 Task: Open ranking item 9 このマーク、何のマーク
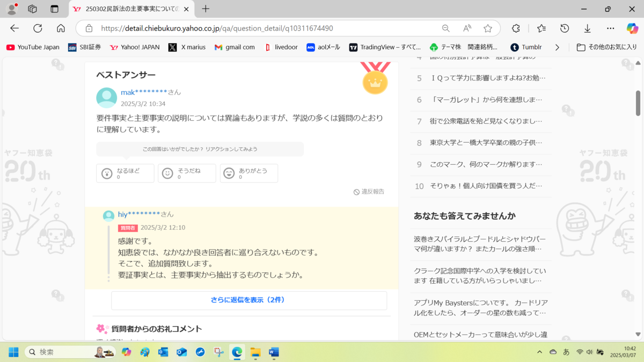pyautogui.click(x=481, y=164)
